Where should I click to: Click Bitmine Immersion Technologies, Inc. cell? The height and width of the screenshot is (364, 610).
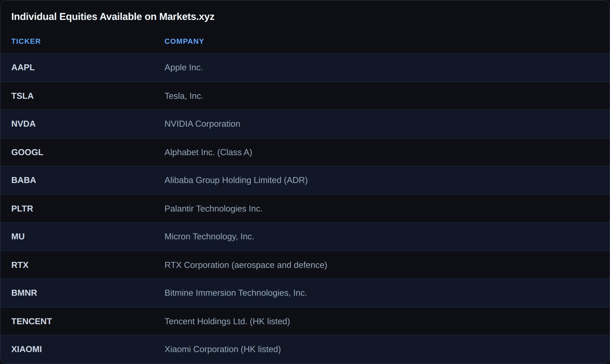(x=236, y=293)
